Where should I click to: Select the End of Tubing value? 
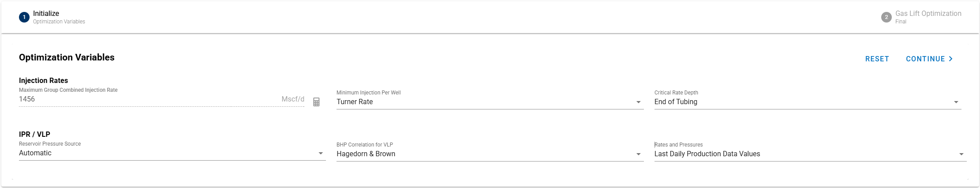(x=676, y=102)
